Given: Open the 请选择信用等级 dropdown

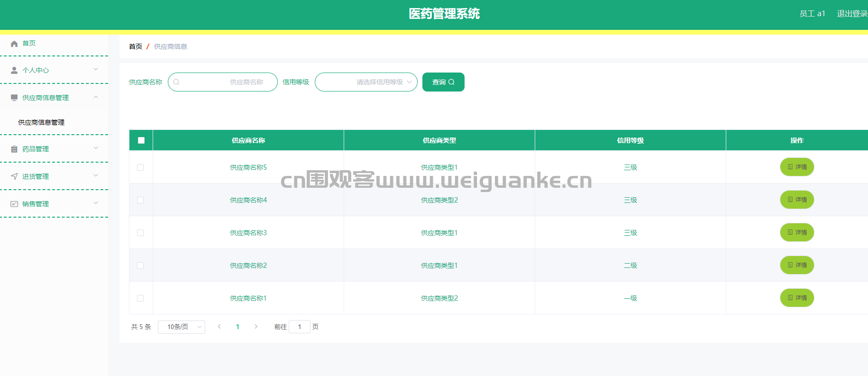Looking at the screenshot, I should coord(366,82).
